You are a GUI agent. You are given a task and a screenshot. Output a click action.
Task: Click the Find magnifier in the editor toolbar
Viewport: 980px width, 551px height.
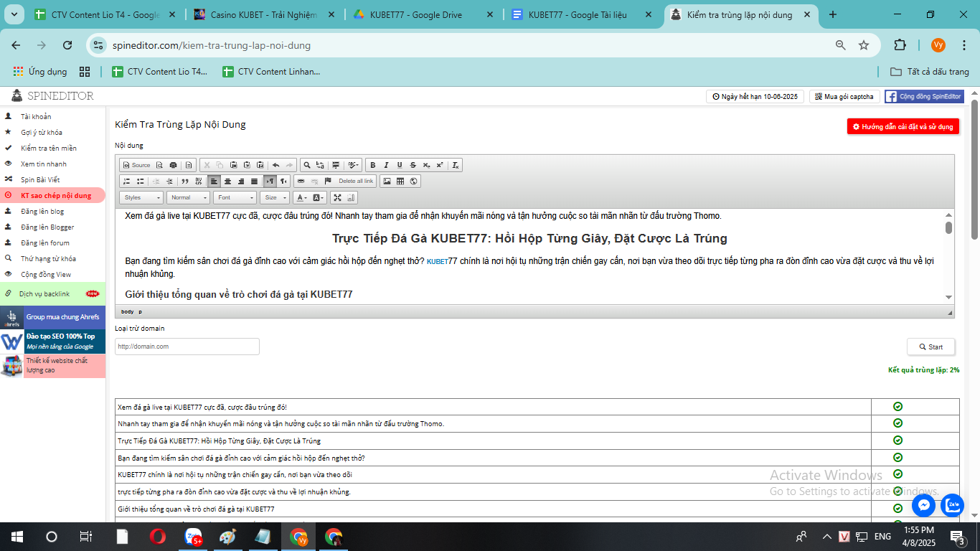307,165
